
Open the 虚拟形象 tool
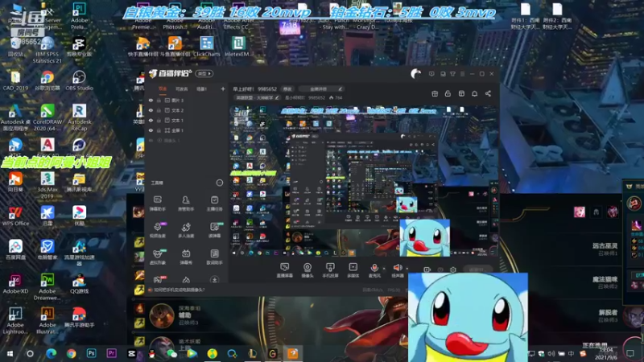point(157,257)
